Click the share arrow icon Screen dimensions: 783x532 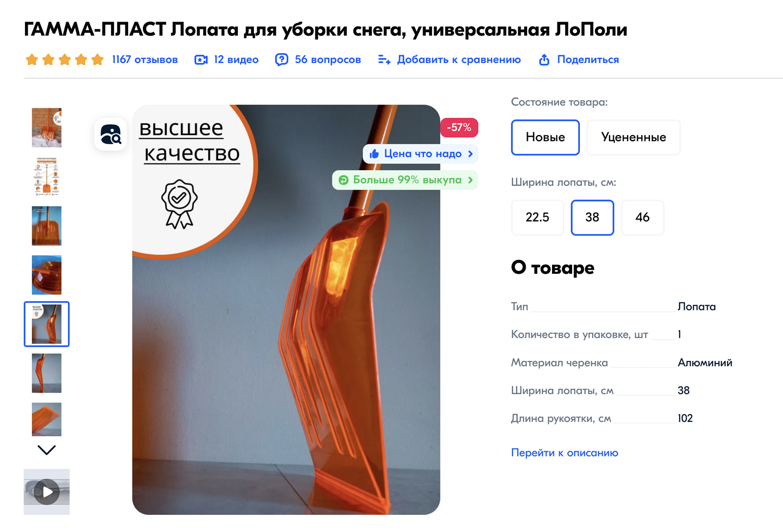(x=544, y=60)
